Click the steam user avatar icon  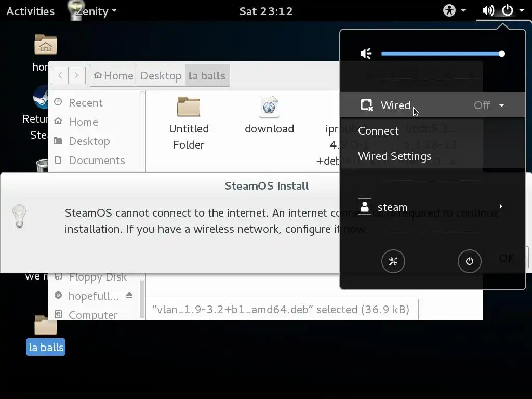[365, 206]
